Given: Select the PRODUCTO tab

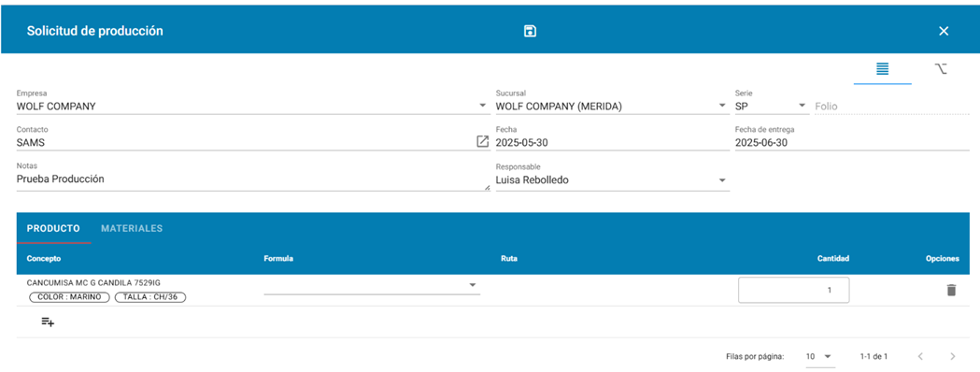Looking at the screenshot, I should tap(53, 228).
